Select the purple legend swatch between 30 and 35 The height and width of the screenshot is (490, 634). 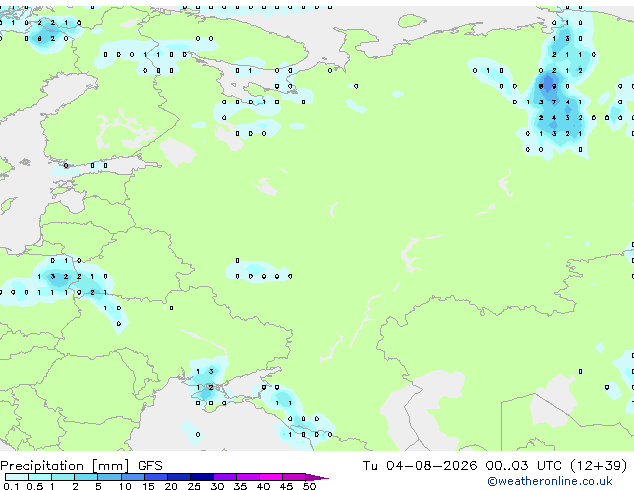tap(225, 477)
